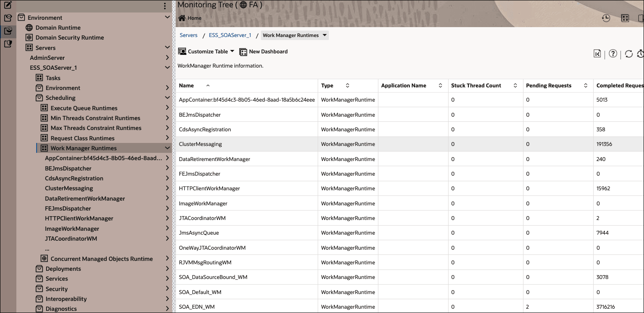Select Max Threads Constraint Runtimes tree item

[x=96, y=128]
